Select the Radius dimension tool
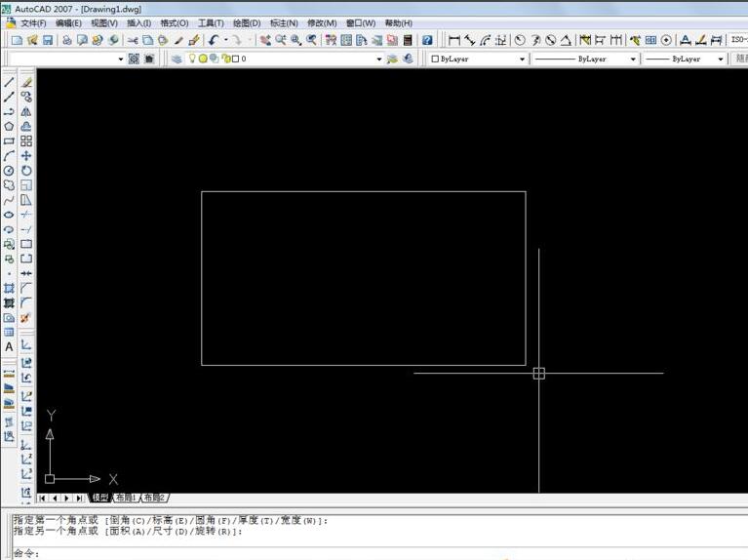The height and width of the screenshot is (560, 748). pos(520,41)
